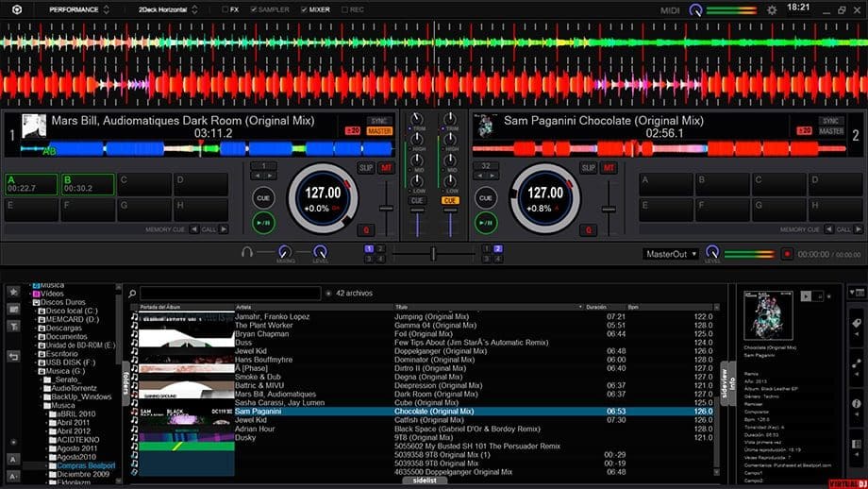This screenshot has height=489, width=868.
Task: Click the search input field
Action: [230, 293]
